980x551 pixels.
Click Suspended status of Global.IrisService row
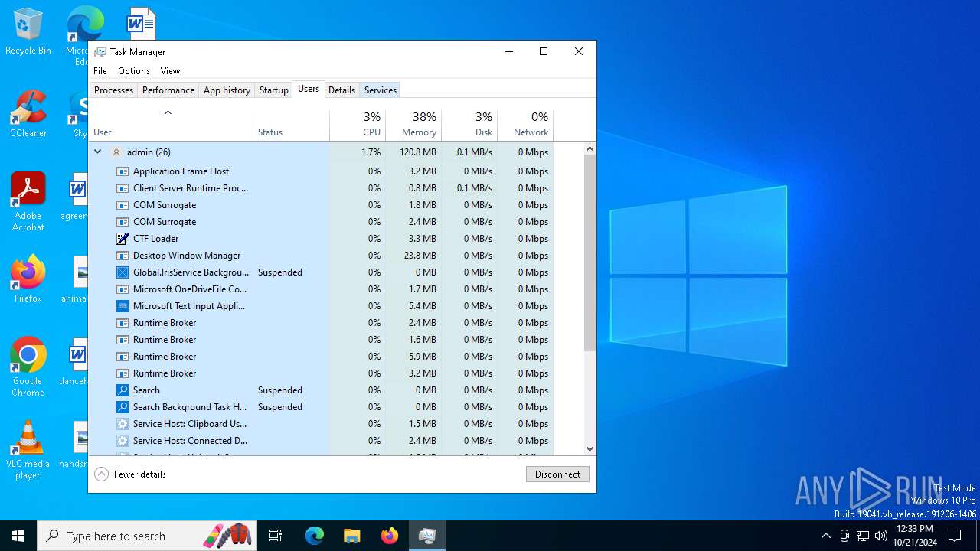(x=280, y=272)
